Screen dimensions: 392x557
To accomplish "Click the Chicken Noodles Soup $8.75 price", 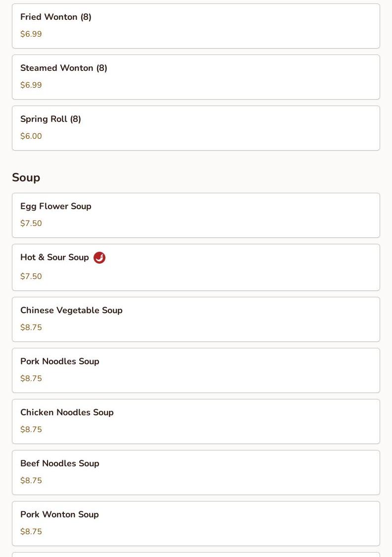I will (x=31, y=430).
